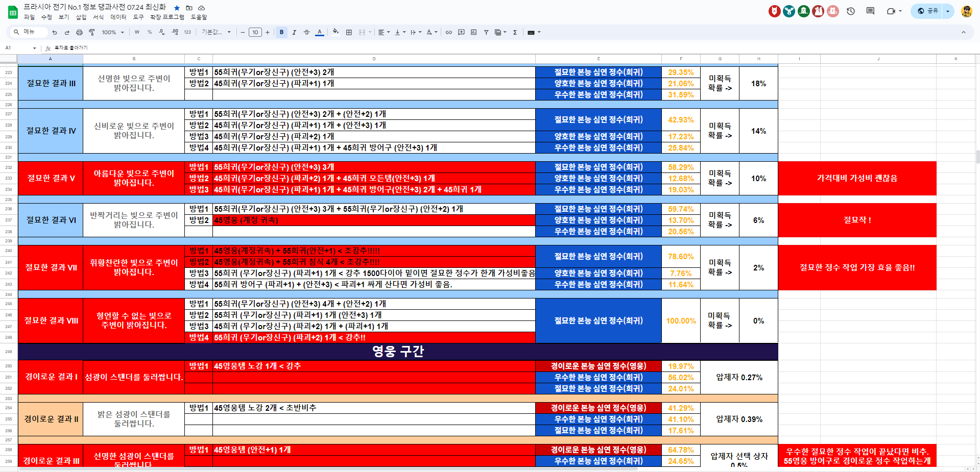Click the print icon in the toolbar
The width and height of the screenshot is (980, 472).
[79, 32]
